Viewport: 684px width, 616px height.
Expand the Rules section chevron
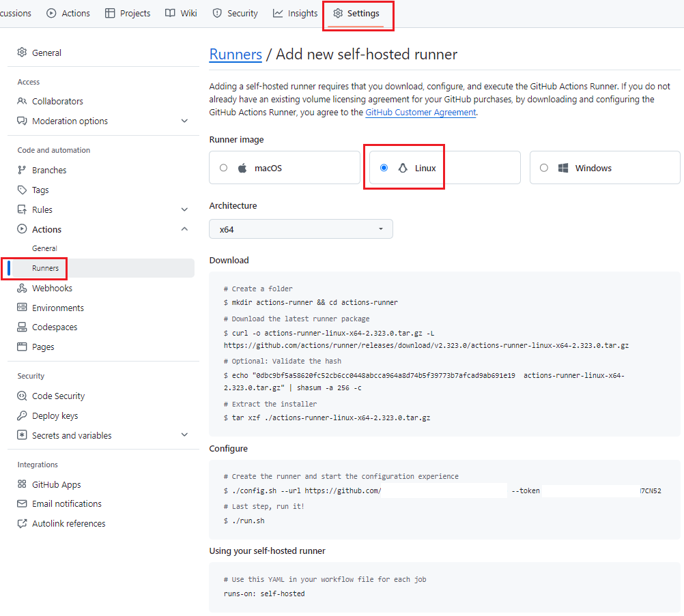pyautogui.click(x=184, y=209)
